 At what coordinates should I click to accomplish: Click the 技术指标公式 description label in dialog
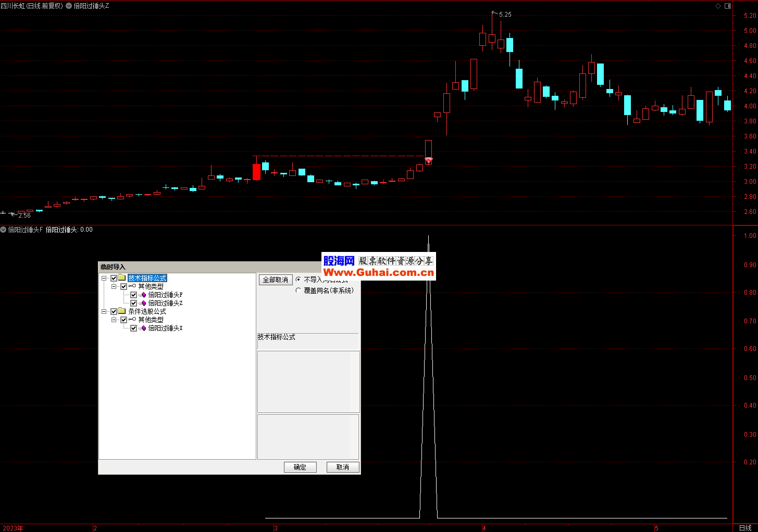click(x=276, y=337)
